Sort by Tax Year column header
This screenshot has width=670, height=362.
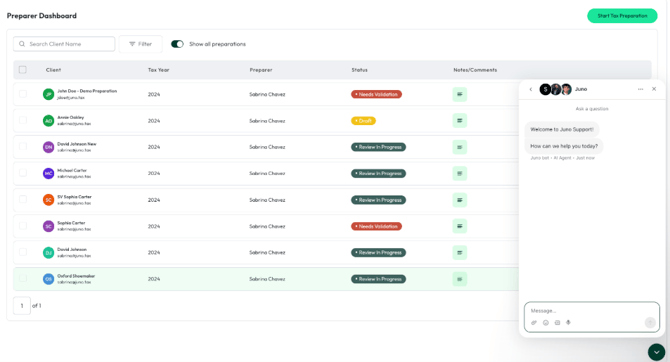[159, 70]
